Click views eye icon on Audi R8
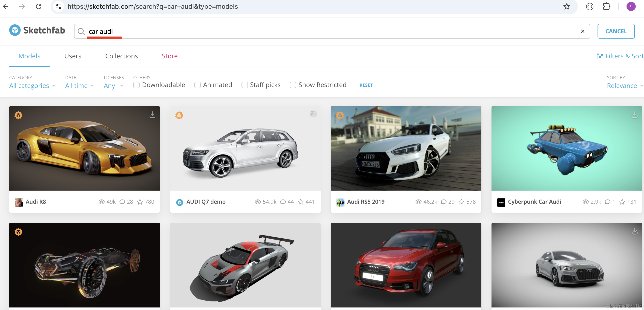The width and height of the screenshot is (644, 310). tap(101, 202)
